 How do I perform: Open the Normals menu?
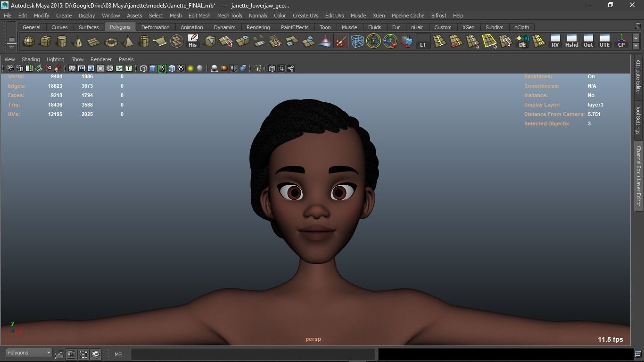[258, 16]
